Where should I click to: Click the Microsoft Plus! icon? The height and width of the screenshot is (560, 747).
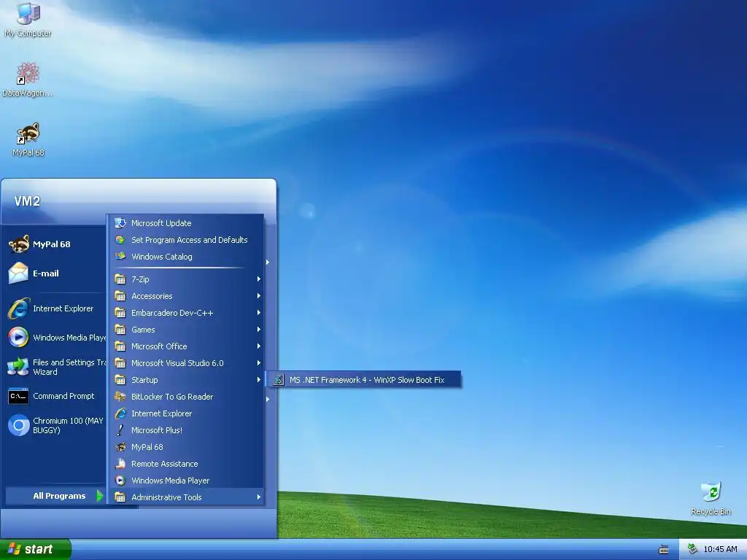(x=120, y=430)
